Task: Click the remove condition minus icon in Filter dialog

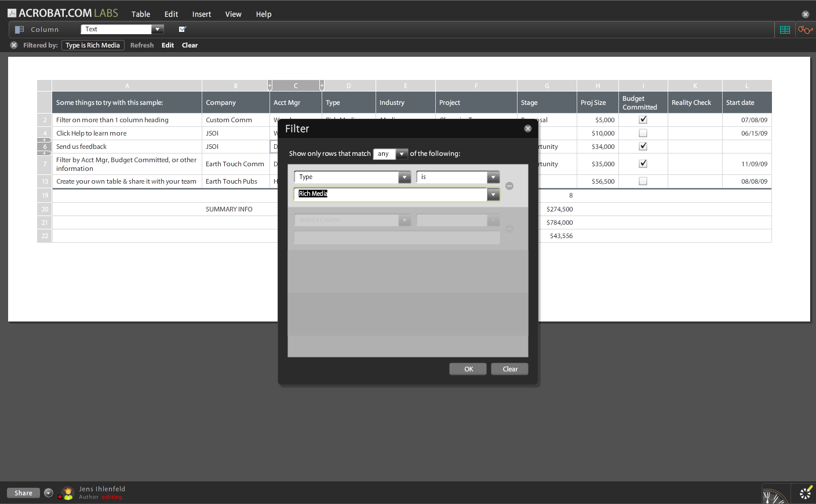Action: [509, 186]
